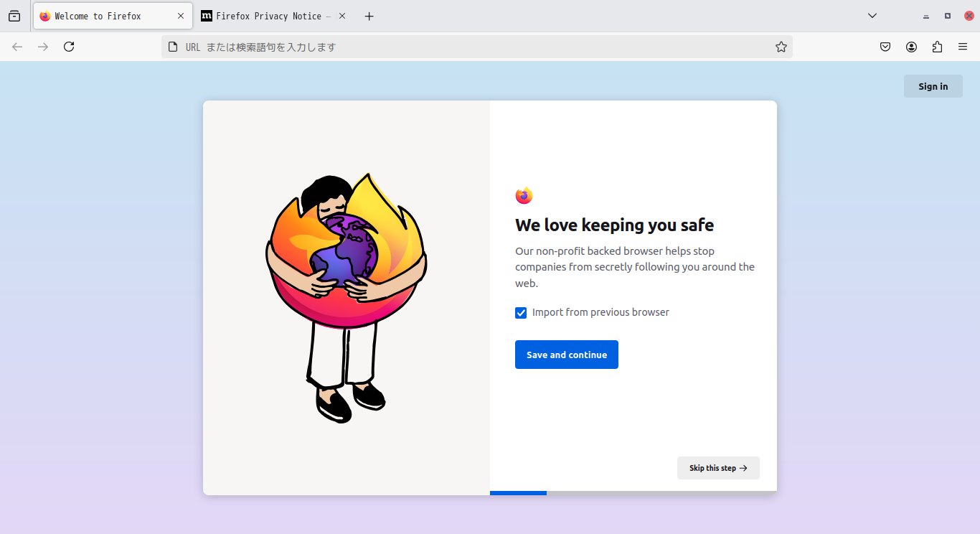980x534 pixels.
Task: Close the Welcome to Firefox tab
Action: pyautogui.click(x=181, y=16)
